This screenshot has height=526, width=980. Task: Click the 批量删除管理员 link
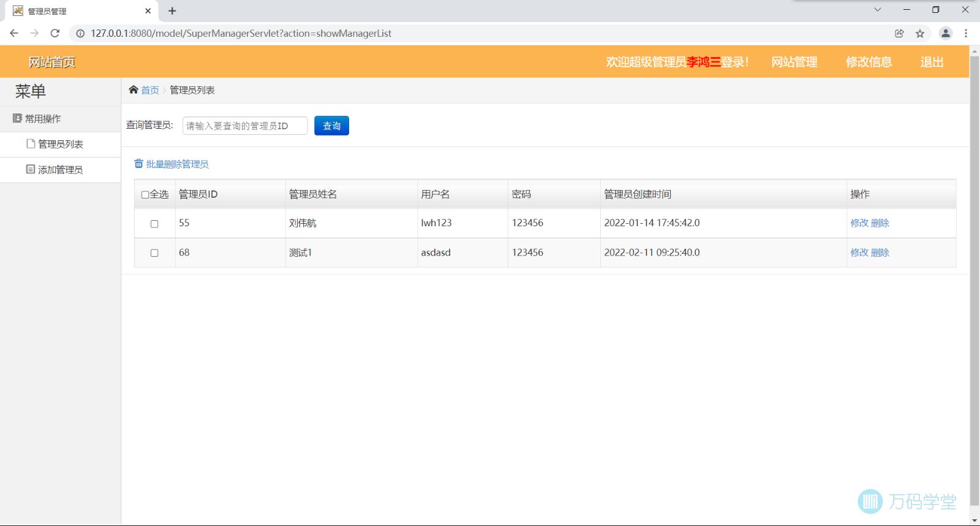(177, 164)
